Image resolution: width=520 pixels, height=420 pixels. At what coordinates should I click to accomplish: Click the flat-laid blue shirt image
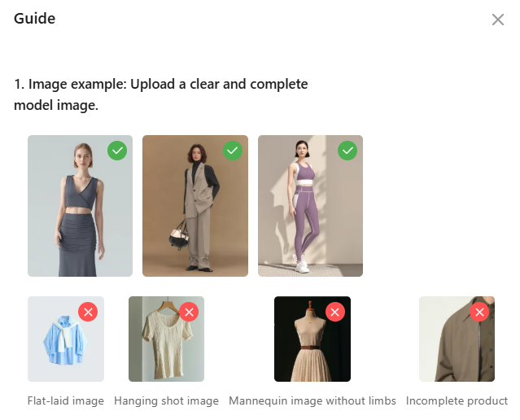(66, 339)
